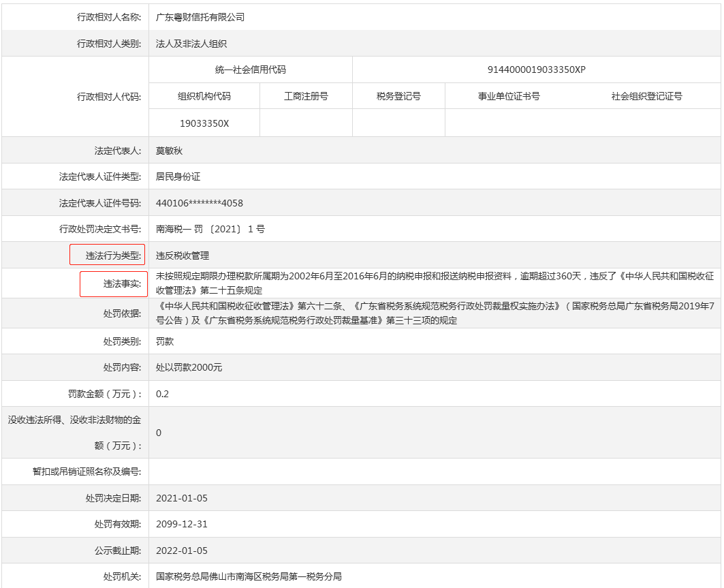Click the 税务登记号 header cell

(398, 96)
